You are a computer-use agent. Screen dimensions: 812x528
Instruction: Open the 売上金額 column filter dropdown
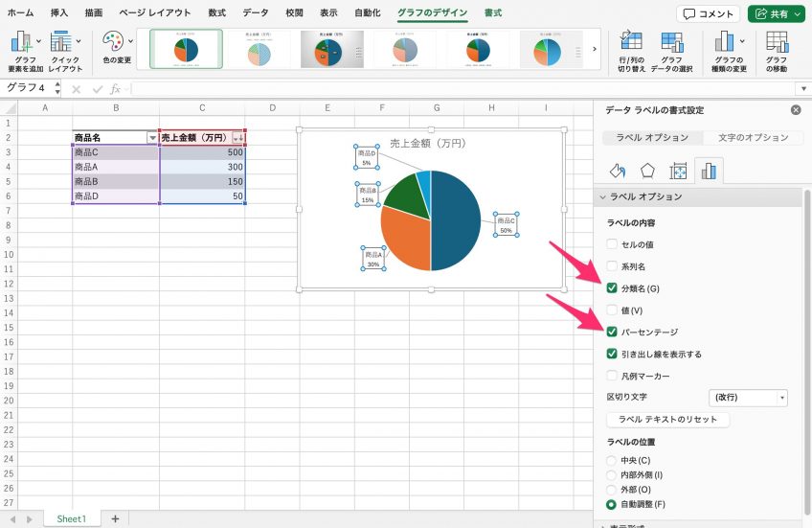coord(237,138)
